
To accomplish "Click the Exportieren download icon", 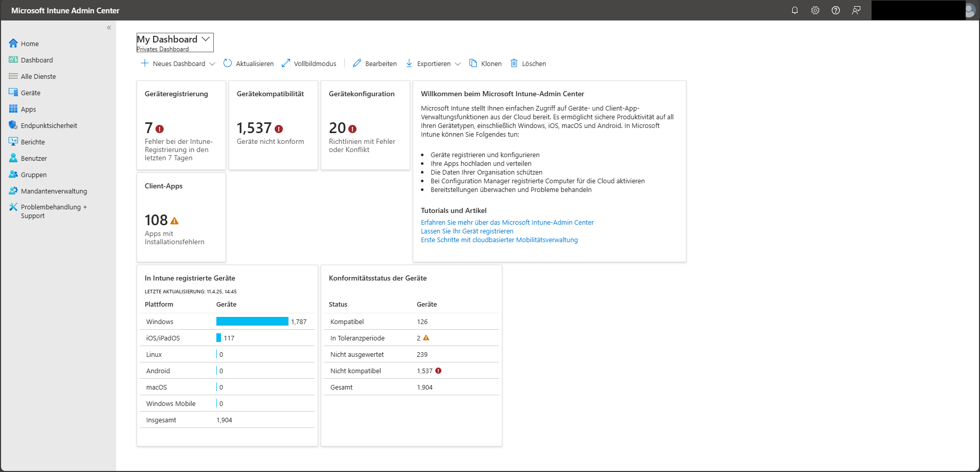I will click(x=409, y=63).
